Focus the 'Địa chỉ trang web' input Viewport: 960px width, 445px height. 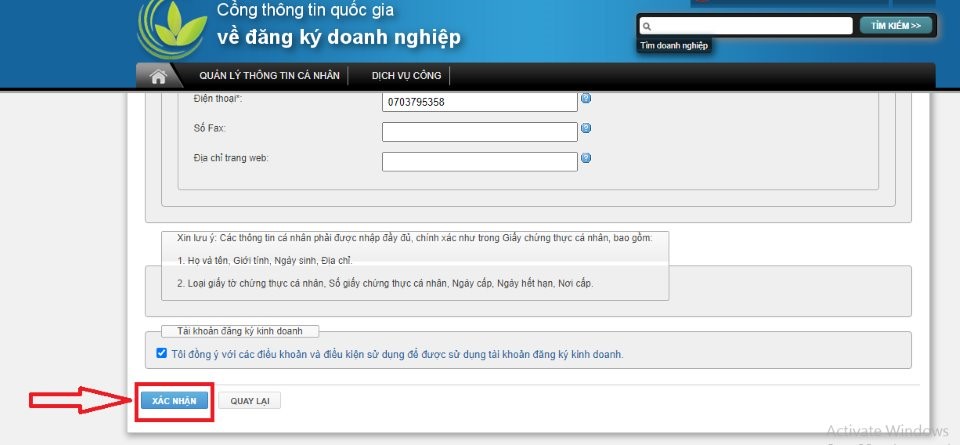point(479,161)
